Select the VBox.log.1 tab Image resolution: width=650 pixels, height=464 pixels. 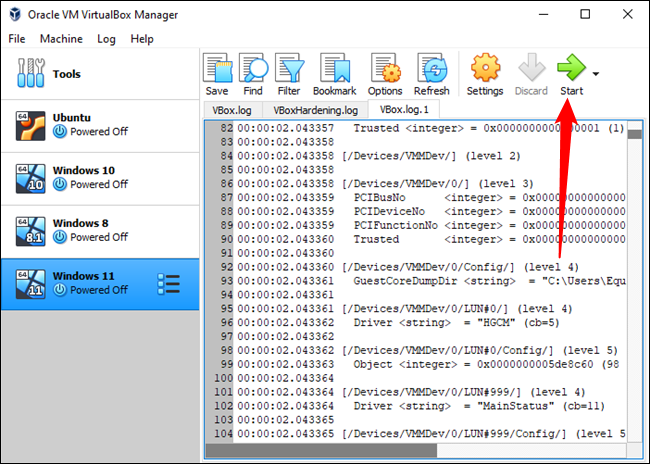pyautogui.click(x=404, y=109)
